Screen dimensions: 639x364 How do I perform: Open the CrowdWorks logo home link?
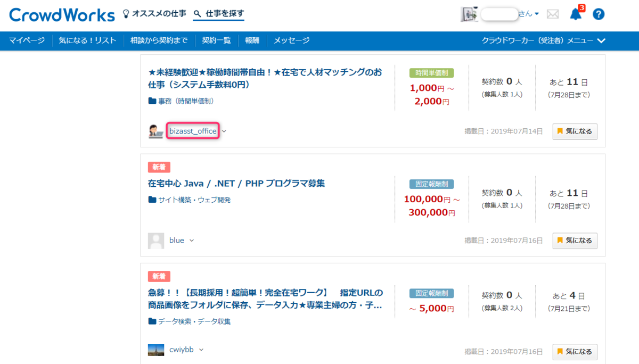point(62,14)
